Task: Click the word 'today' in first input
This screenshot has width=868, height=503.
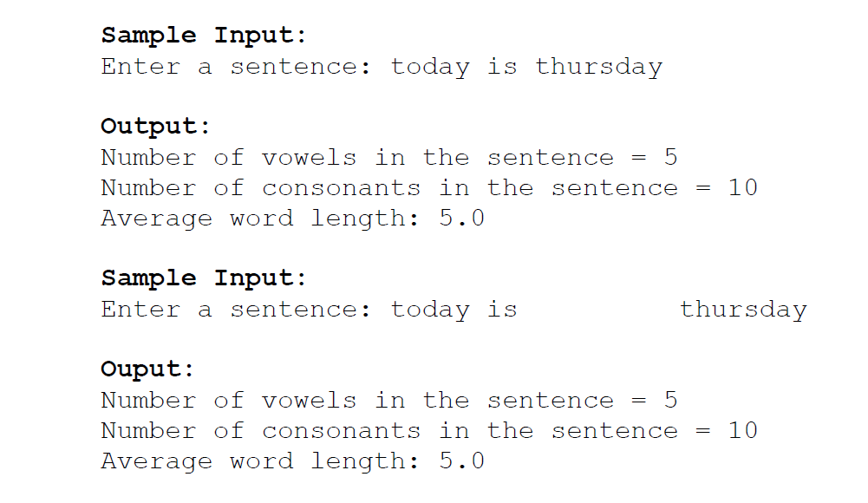Action: coord(430,68)
